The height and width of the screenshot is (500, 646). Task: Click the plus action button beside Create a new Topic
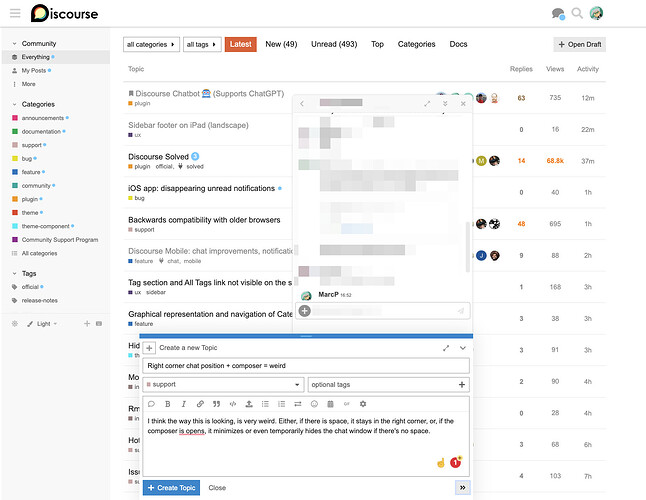(x=149, y=348)
